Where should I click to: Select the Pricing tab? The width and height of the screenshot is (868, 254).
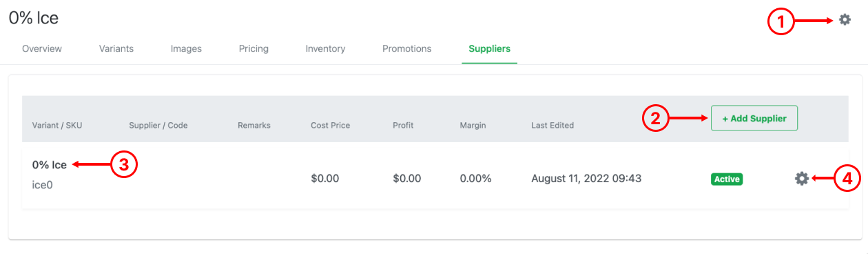[x=254, y=49]
